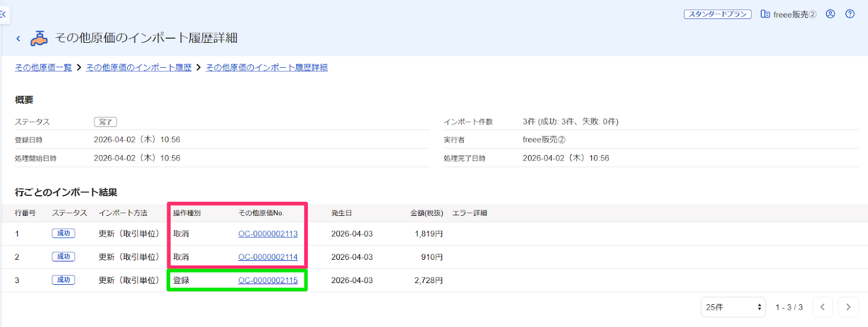Click the 処理開始日時 value 2026-04-02（木）10:56
Image resolution: width=868 pixels, height=327 pixels.
pyautogui.click(x=137, y=158)
